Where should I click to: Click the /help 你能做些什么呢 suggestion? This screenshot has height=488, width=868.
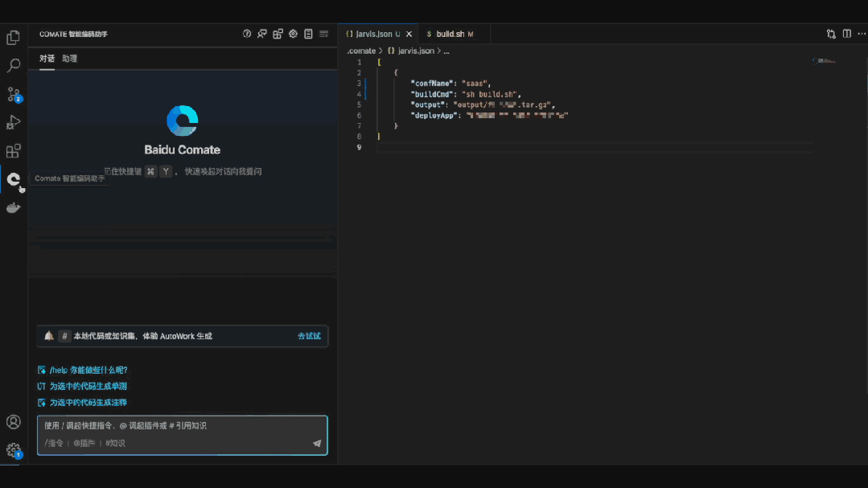point(88,370)
